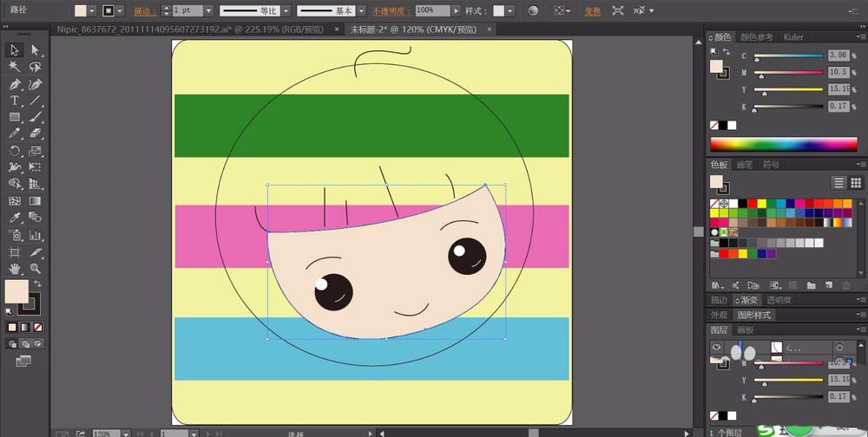Switch swatches panel to list view

[x=838, y=183]
